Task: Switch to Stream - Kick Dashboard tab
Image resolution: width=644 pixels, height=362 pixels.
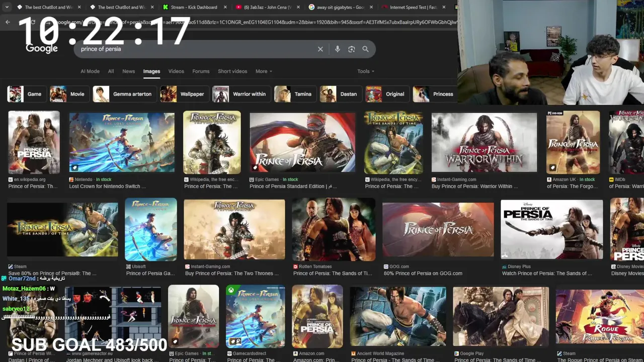Action: click(194, 8)
